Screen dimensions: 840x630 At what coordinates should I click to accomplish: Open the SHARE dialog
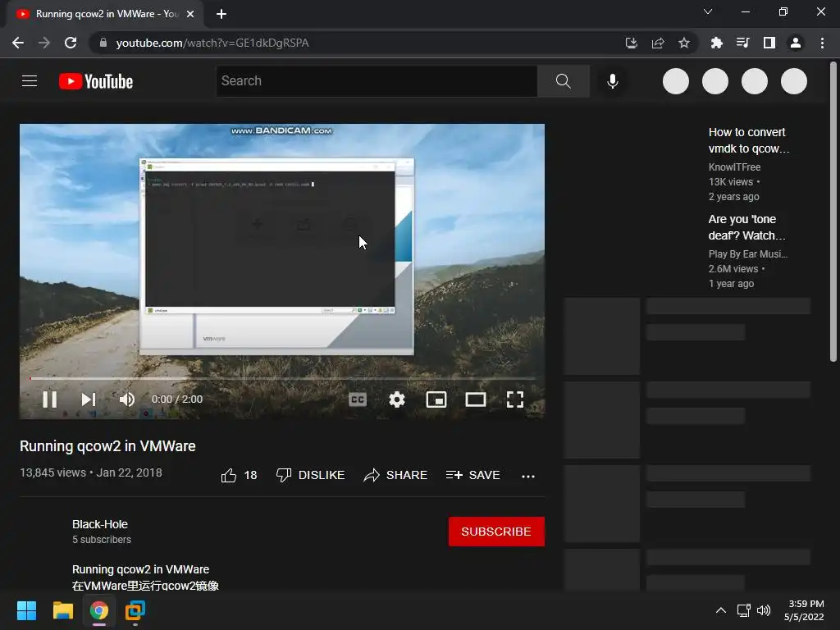(x=395, y=475)
